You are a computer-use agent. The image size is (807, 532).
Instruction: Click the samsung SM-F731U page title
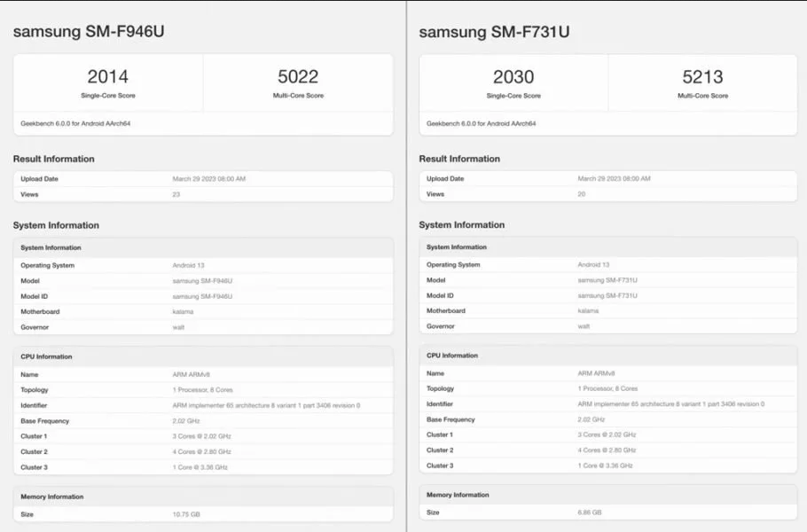494,32
